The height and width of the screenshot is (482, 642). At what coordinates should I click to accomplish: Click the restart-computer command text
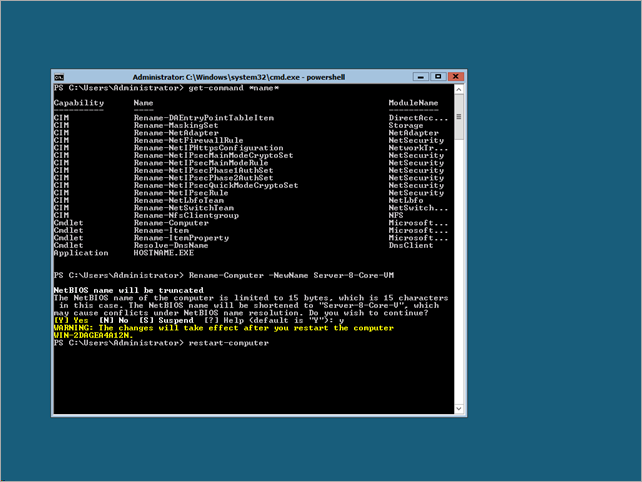[228, 343]
